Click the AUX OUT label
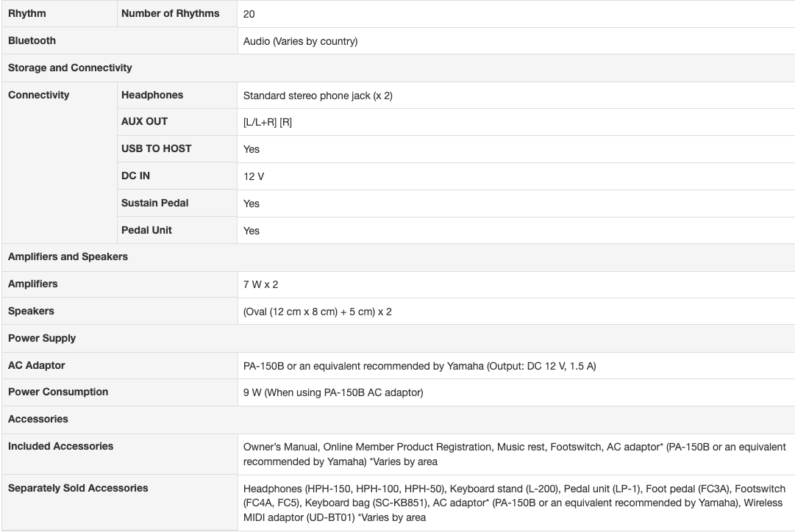795x532 pixels. (x=144, y=121)
